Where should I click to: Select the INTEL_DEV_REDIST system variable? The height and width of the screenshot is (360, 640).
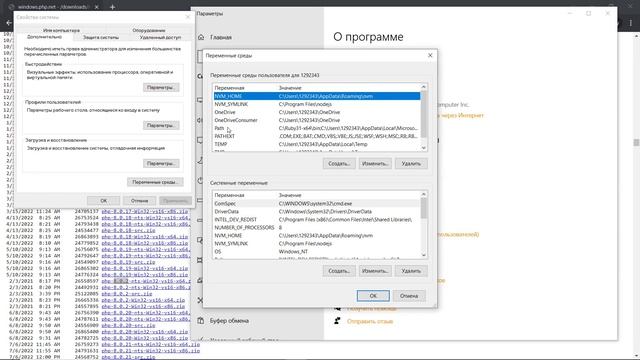pyautogui.click(x=317, y=220)
